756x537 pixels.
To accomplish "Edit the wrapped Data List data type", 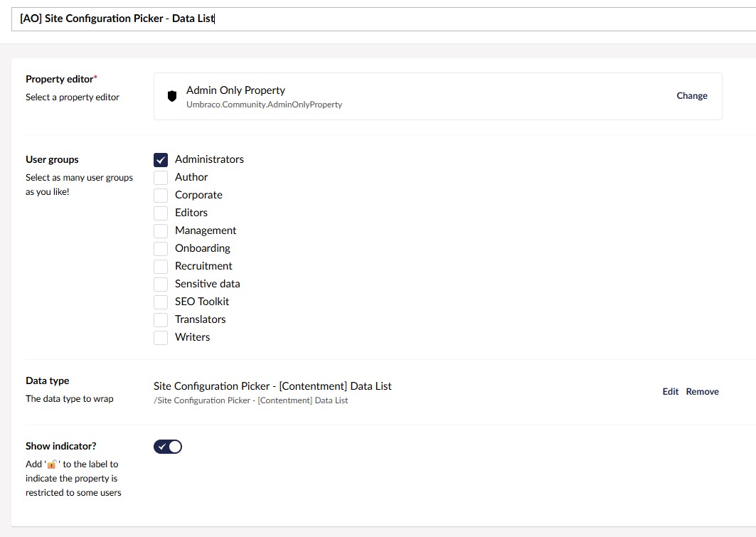I will [670, 392].
